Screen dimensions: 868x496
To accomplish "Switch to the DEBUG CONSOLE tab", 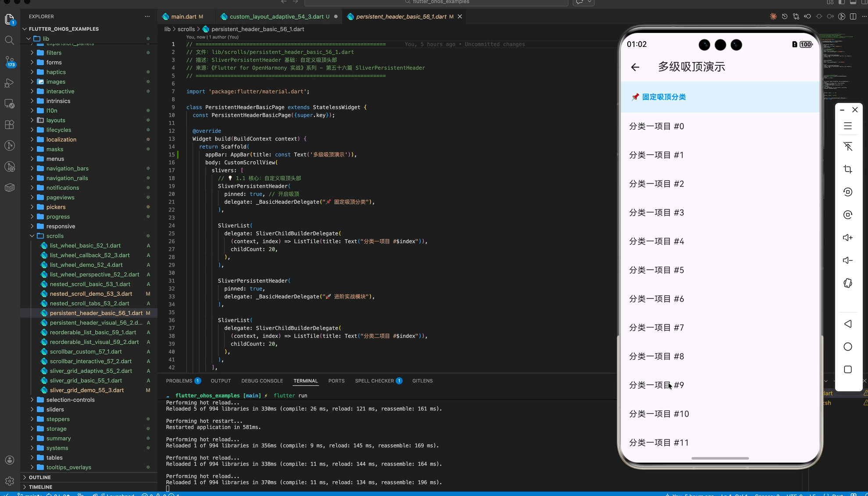I will click(x=262, y=381).
